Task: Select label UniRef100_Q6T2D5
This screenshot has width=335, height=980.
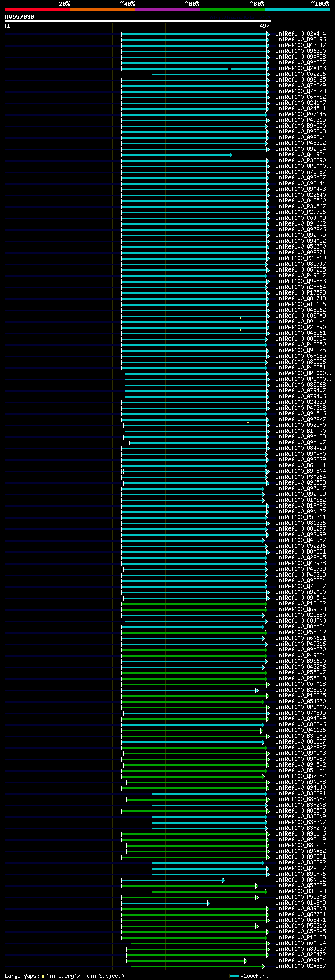Action: point(300,269)
